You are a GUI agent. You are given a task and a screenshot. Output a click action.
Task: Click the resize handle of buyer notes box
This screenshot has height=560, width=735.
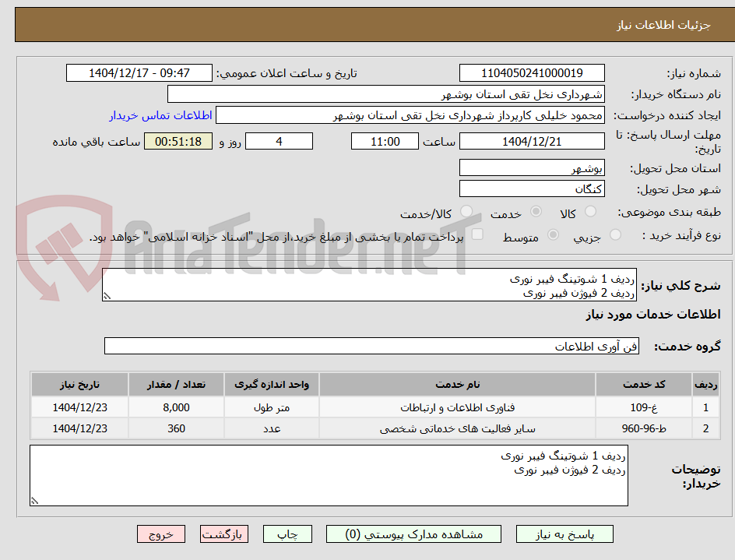pos(34,501)
